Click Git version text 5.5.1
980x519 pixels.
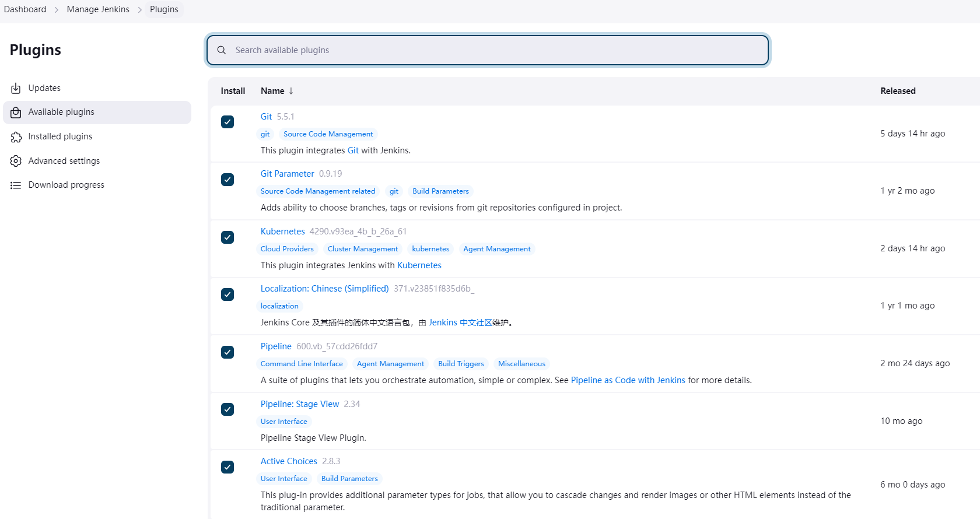(x=286, y=117)
